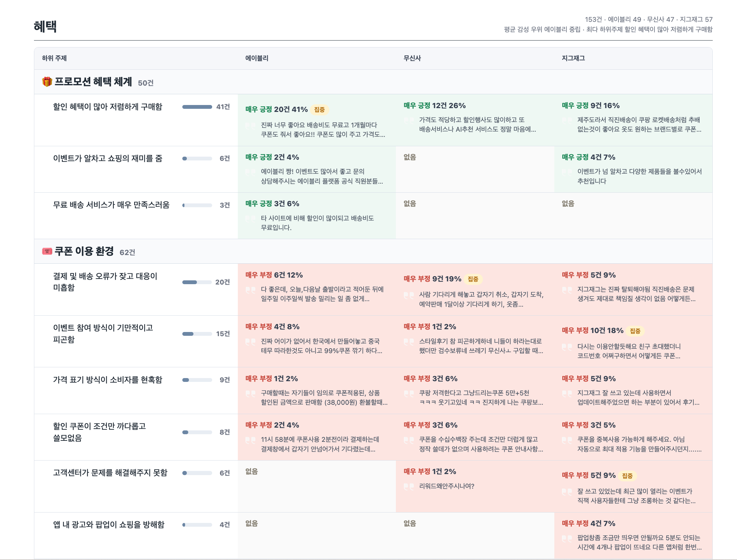Click the review text starting '제주도라서 직진배송이'

click(x=639, y=125)
